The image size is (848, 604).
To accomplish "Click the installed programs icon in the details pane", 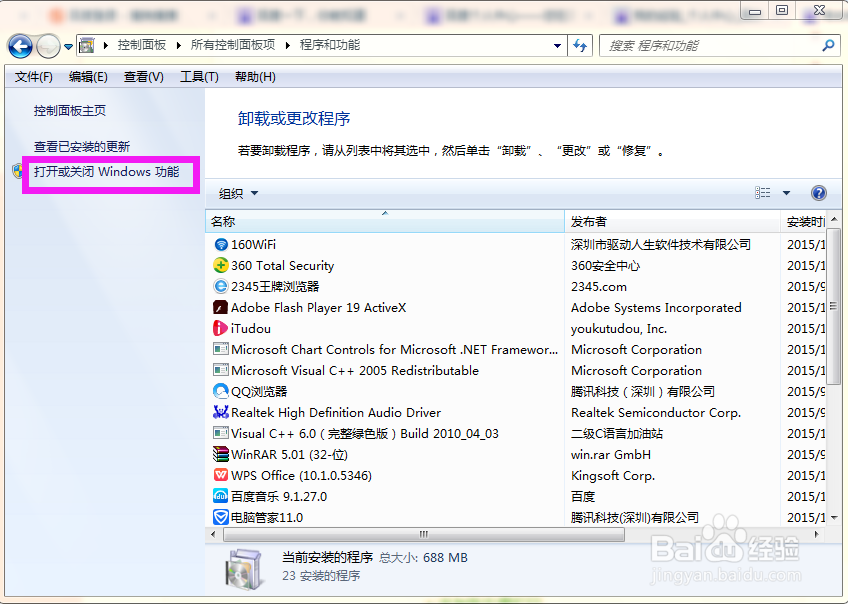I will [245, 569].
